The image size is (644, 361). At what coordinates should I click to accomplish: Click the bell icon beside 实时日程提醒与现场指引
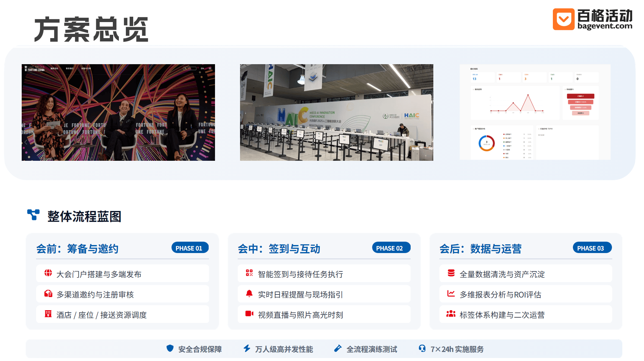[249, 293]
